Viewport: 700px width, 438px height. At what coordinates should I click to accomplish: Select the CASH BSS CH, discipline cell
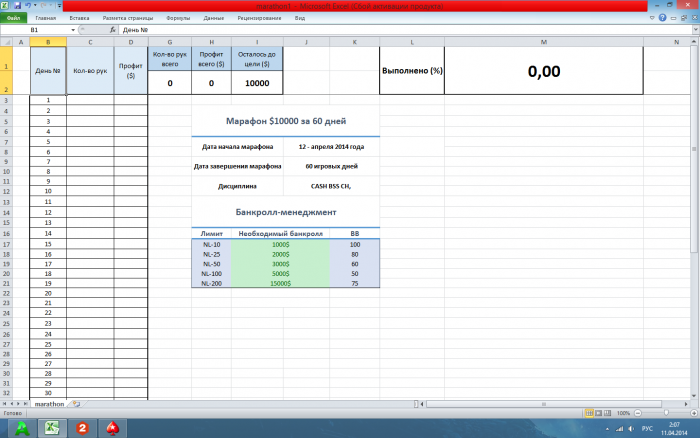pos(331,186)
